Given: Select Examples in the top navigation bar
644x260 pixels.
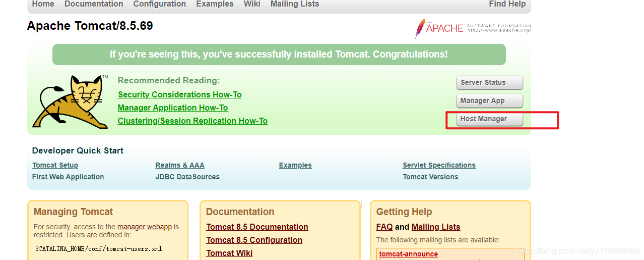Looking at the screenshot, I should pyautogui.click(x=215, y=4).
